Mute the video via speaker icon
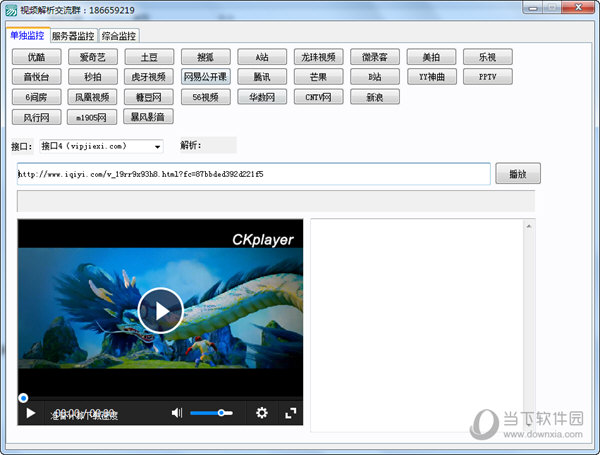 coord(177,413)
